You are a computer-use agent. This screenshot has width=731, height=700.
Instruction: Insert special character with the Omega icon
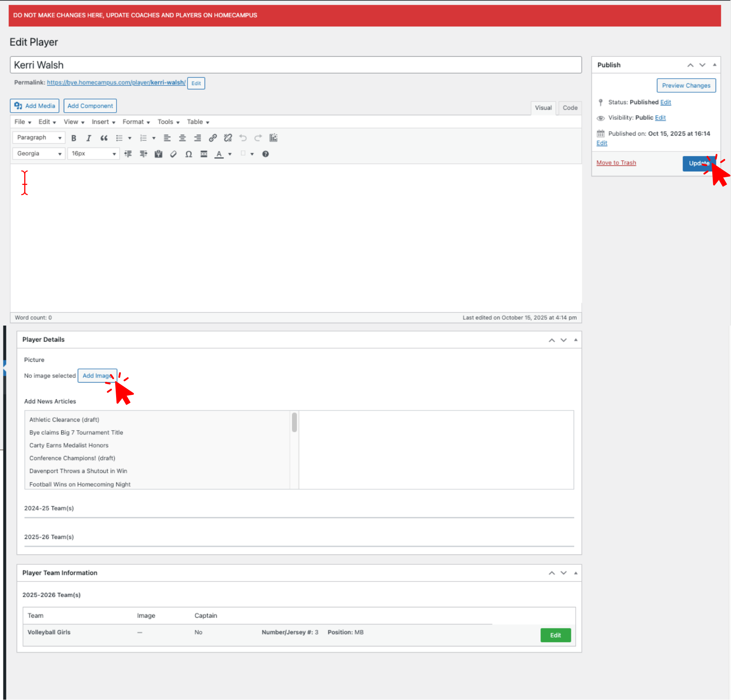[188, 154]
